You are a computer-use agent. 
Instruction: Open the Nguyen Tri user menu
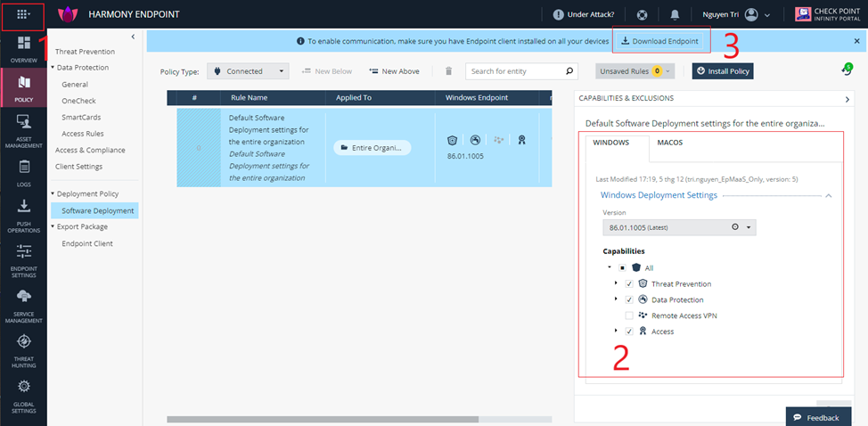click(x=736, y=15)
